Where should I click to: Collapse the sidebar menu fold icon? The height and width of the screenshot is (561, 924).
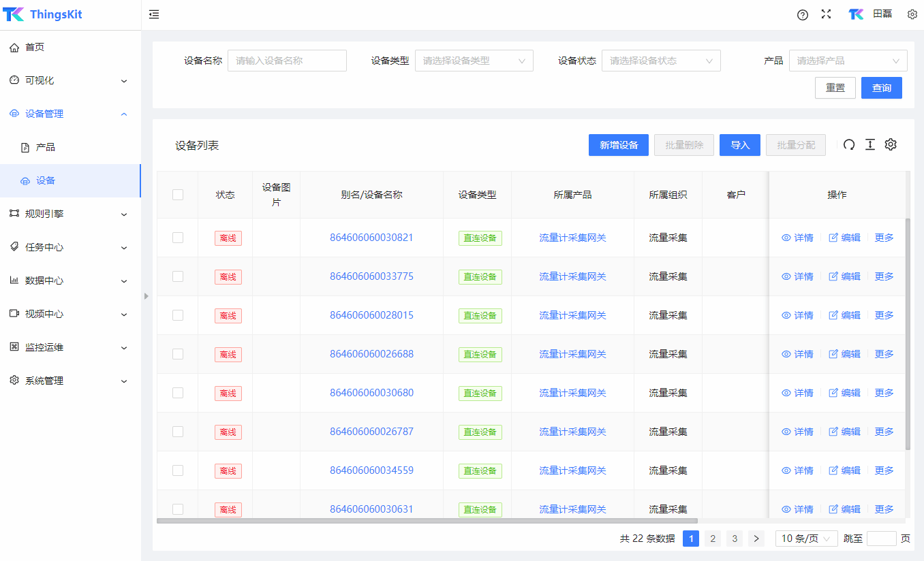click(154, 14)
